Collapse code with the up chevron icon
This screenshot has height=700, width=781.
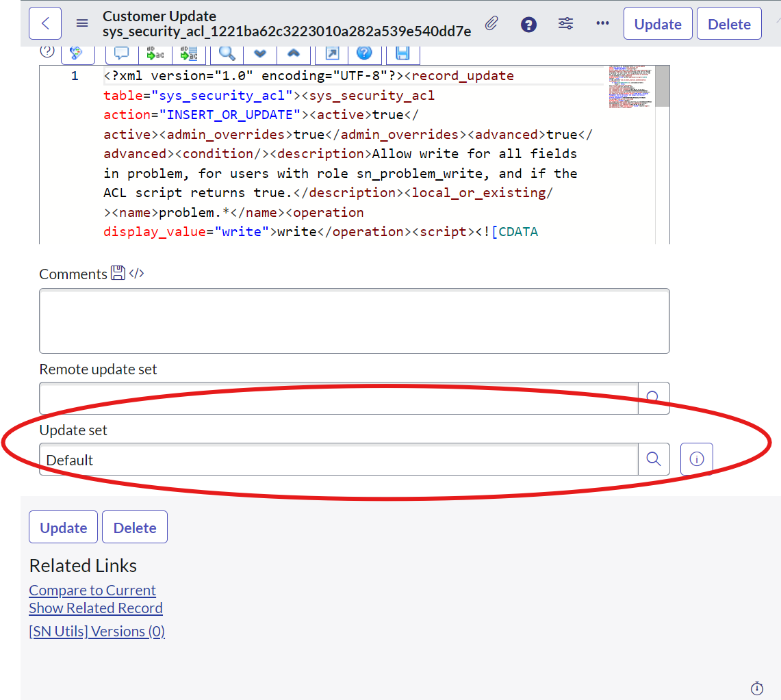[x=293, y=55]
